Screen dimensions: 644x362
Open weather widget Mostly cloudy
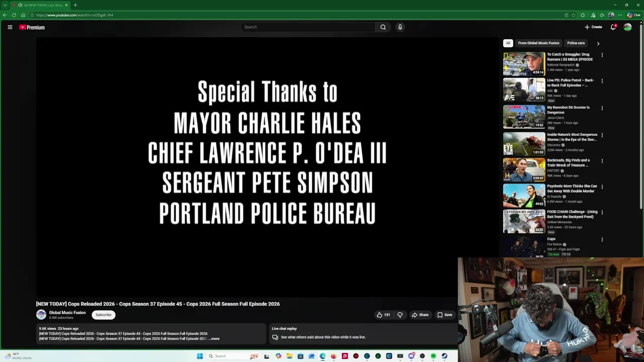coord(18,356)
